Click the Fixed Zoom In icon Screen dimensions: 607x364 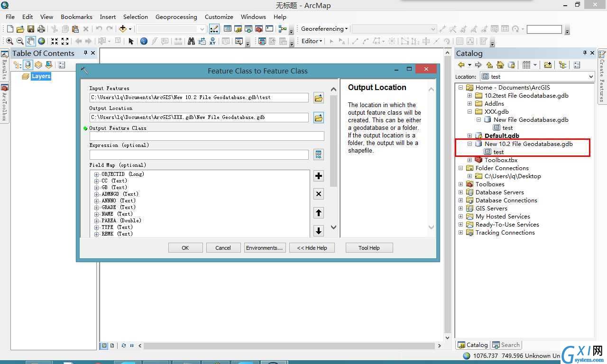55,41
